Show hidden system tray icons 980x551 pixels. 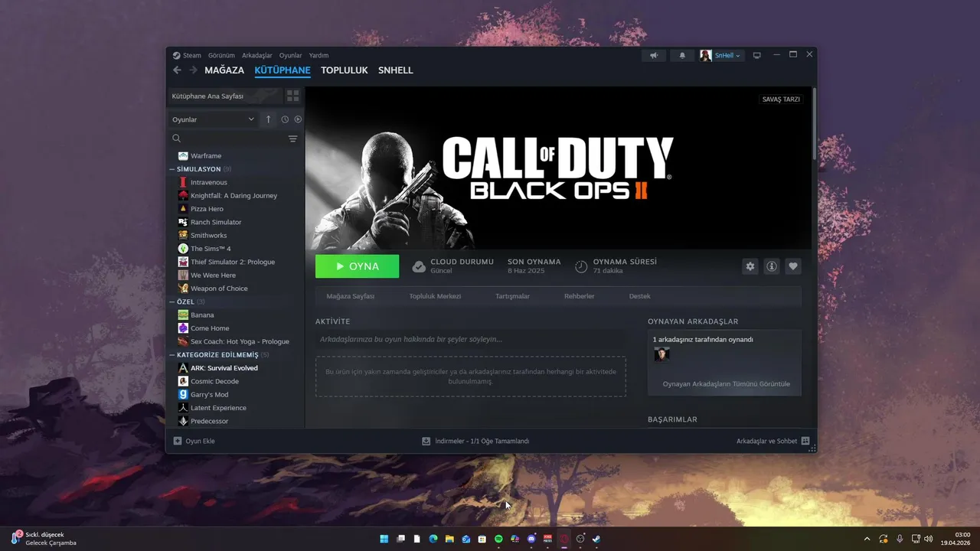point(867,539)
